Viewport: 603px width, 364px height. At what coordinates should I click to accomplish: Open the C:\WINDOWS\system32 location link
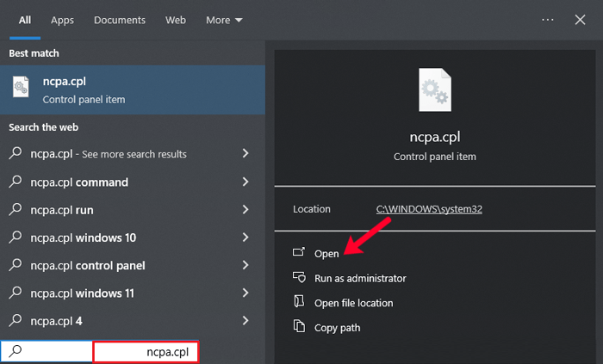point(429,209)
